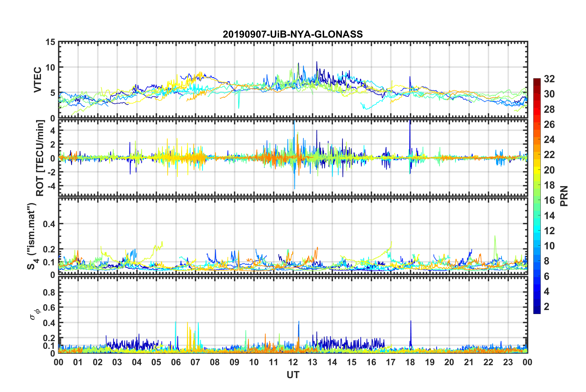Click the plot title 20190907-UiB-NYA-GLONASS
Screen dimensions: 586x392
293,34
